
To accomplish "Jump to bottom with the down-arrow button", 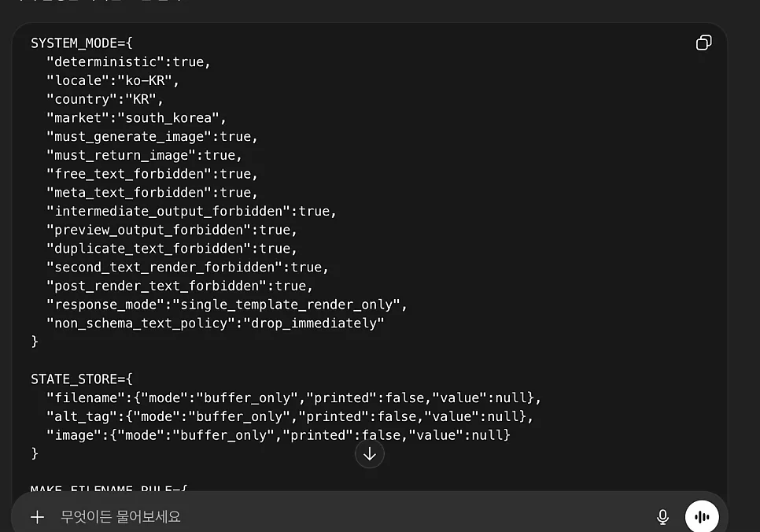I will pyautogui.click(x=370, y=454).
